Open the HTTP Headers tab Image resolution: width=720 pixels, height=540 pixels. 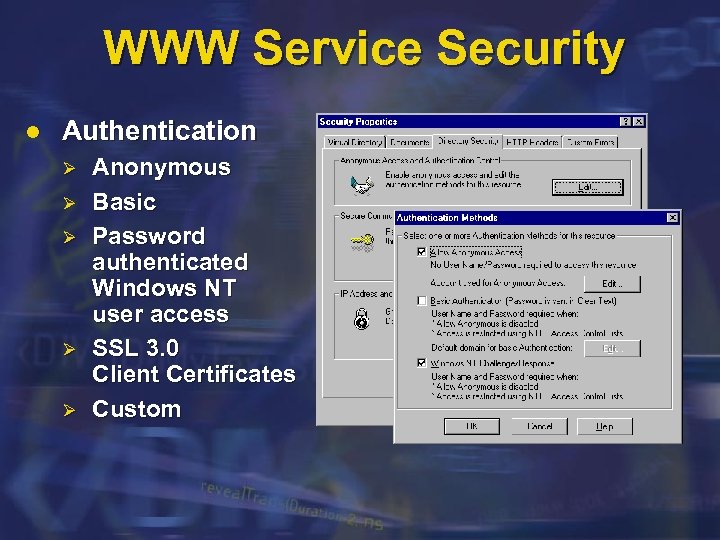click(532, 142)
